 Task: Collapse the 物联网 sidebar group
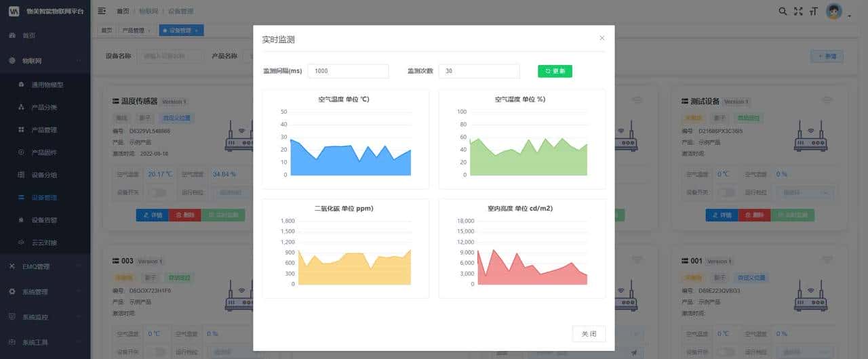[45, 60]
